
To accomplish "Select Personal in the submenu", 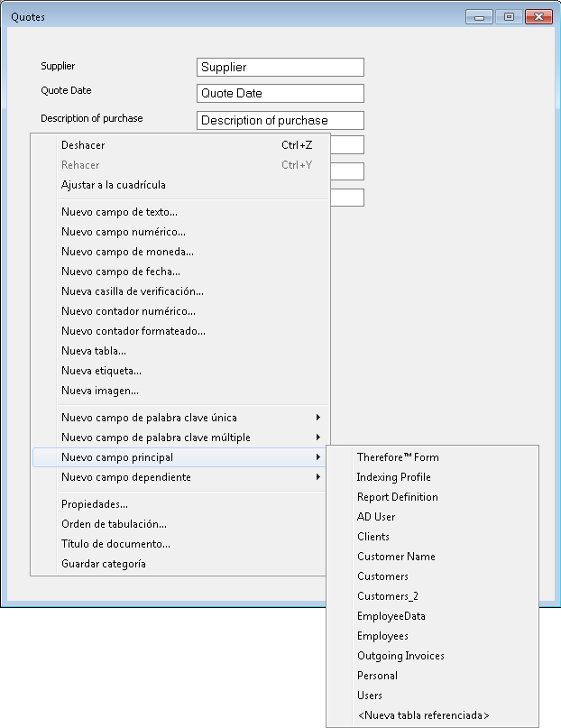I will [x=432, y=676].
